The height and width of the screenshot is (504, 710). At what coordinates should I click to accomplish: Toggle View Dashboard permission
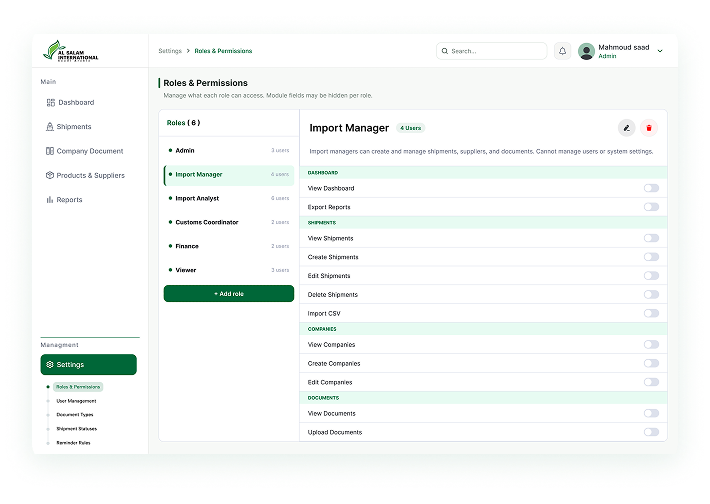tap(651, 188)
